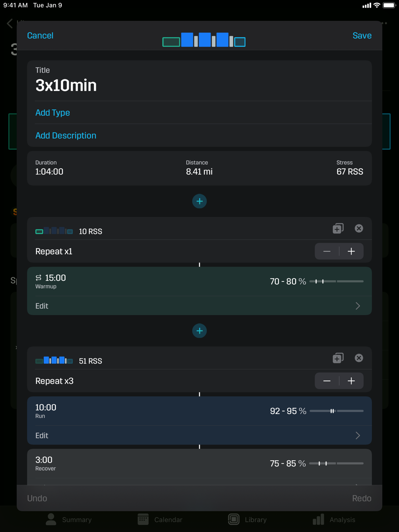The height and width of the screenshot is (532, 399).
Task: Select the 3:00 Recover duration
Action: pos(44,460)
